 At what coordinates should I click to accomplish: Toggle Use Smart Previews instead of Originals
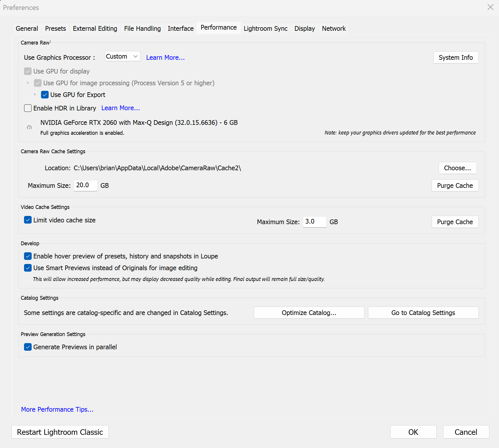(x=28, y=268)
